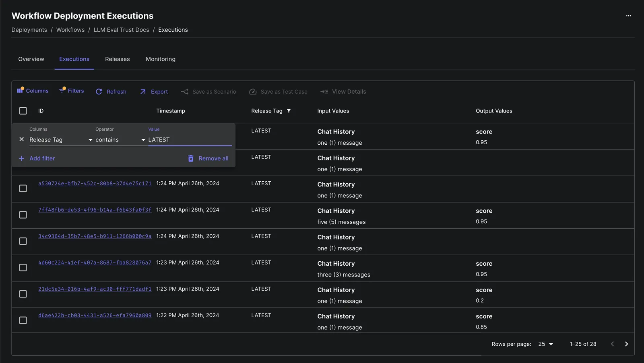Image resolution: width=644 pixels, height=363 pixels.
Task: Click the Refresh icon
Action: (99, 92)
